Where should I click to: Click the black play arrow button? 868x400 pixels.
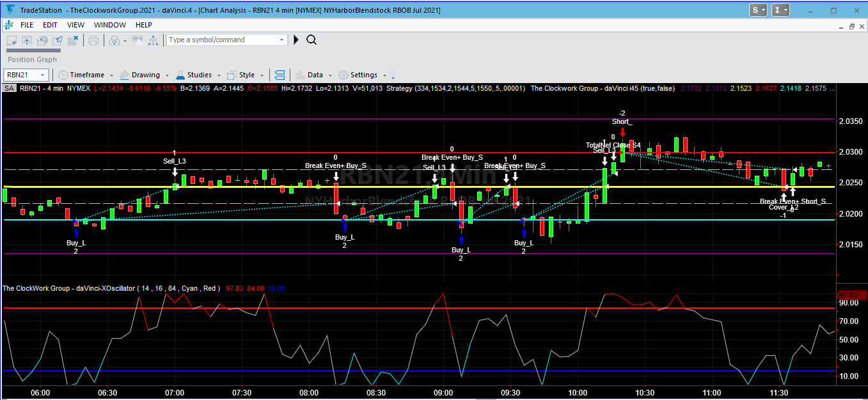click(x=296, y=40)
